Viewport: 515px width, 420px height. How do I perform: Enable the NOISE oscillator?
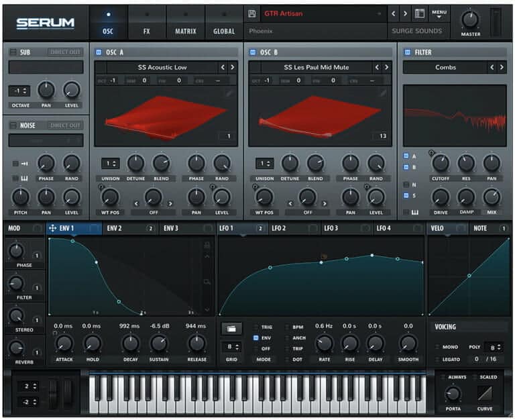point(13,125)
